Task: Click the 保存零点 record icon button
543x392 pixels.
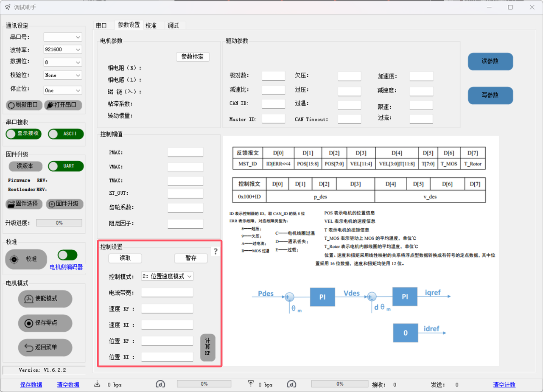Action: pyautogui.click(x=45, y=323)
